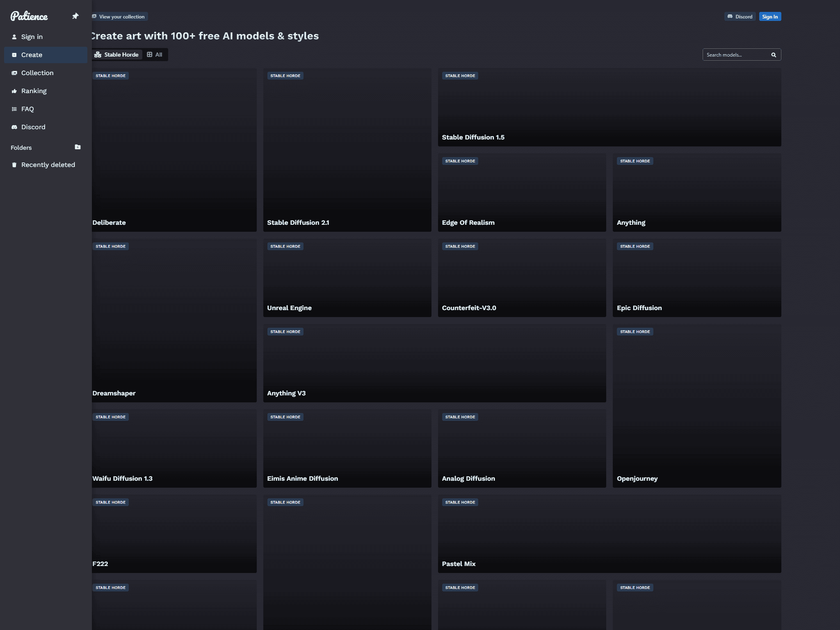Select the Openjourney model card

pos(697,406)
